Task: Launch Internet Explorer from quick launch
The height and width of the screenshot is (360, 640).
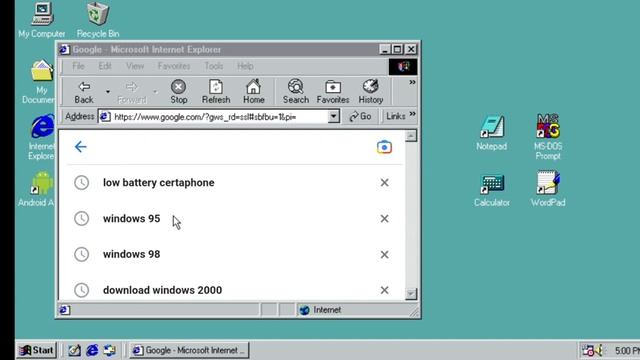Action: [92, 350]
